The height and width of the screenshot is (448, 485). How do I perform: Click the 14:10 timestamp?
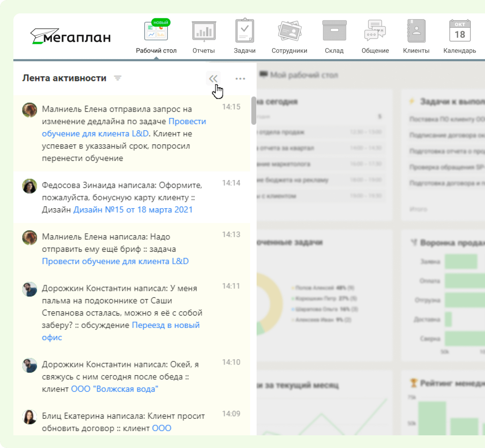(231, 362)
